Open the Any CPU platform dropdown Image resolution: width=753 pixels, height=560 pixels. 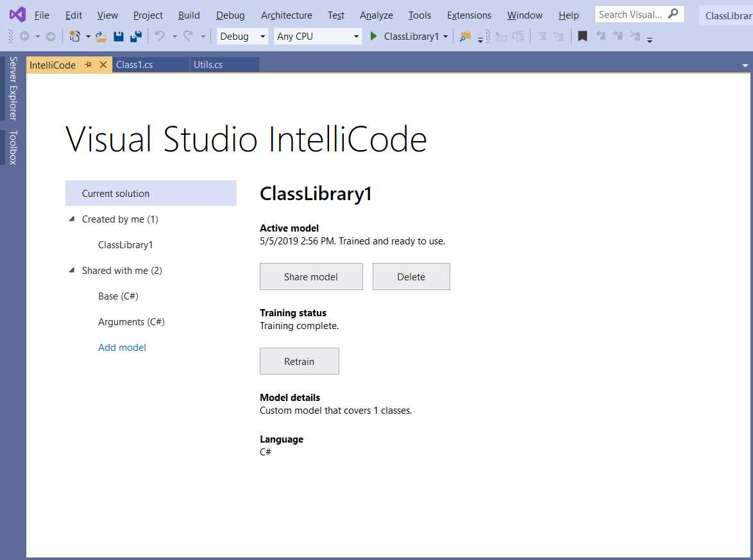coord(355,37)
